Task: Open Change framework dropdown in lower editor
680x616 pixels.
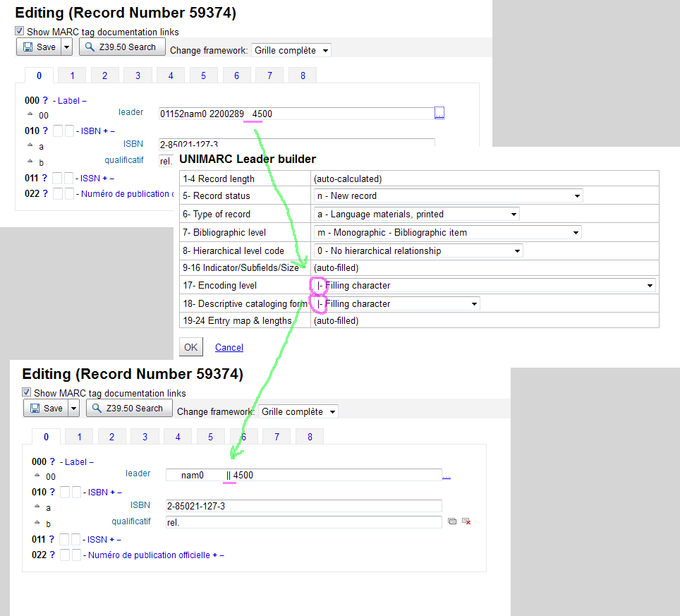Action: 298,411
